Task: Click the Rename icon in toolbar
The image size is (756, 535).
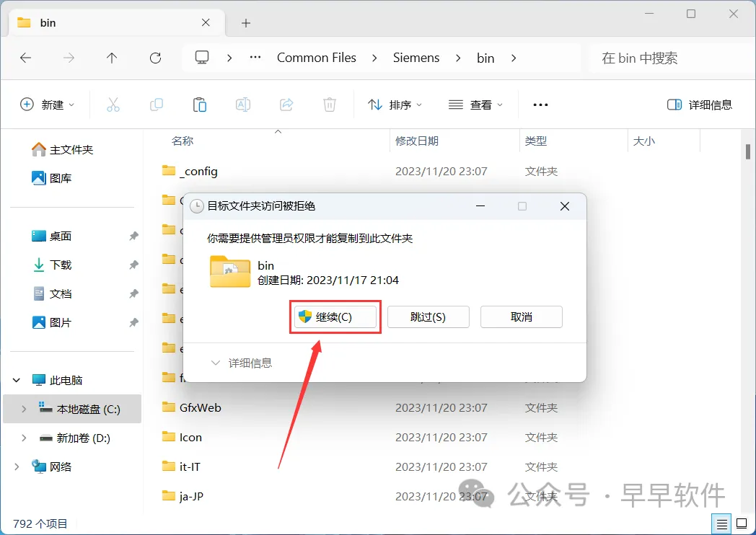Action: click(243, 105)
